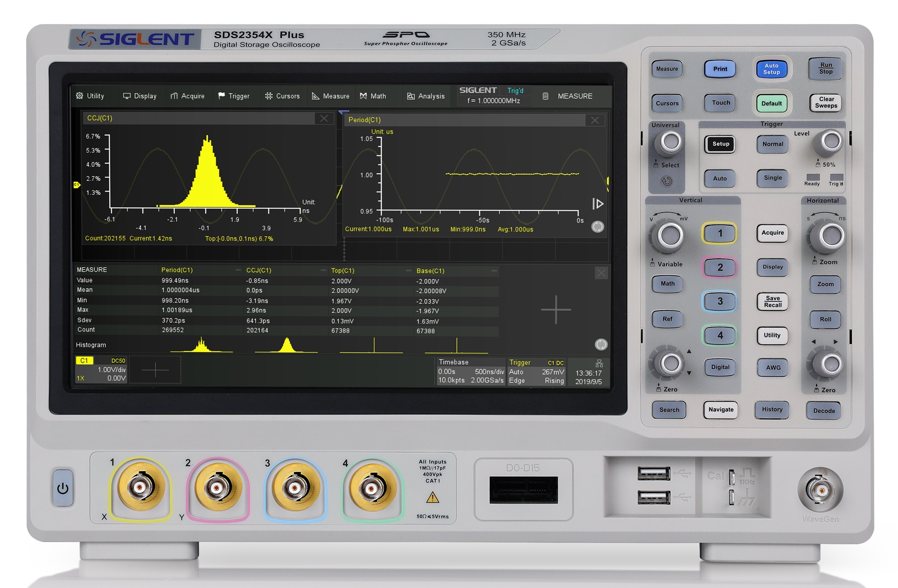Push the physical Cursors button
The width and height of the screenshot is (898, 588).
pos(667,103)
